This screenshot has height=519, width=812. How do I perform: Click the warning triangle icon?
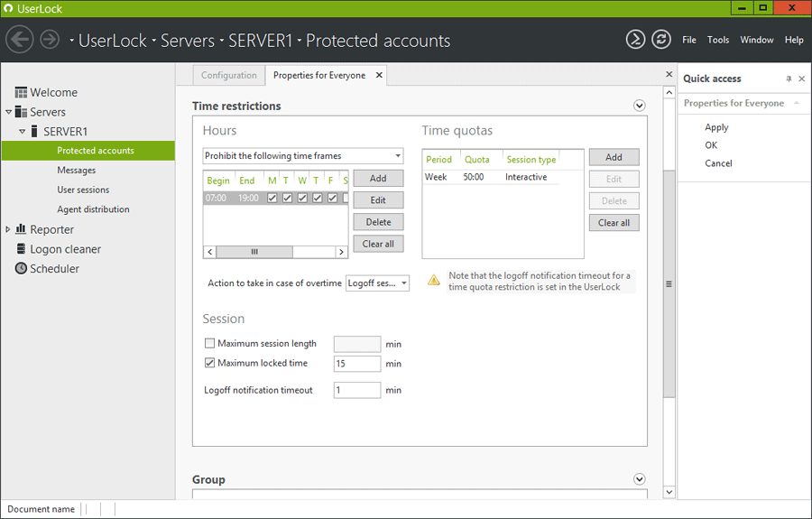[x=433, y=280]
